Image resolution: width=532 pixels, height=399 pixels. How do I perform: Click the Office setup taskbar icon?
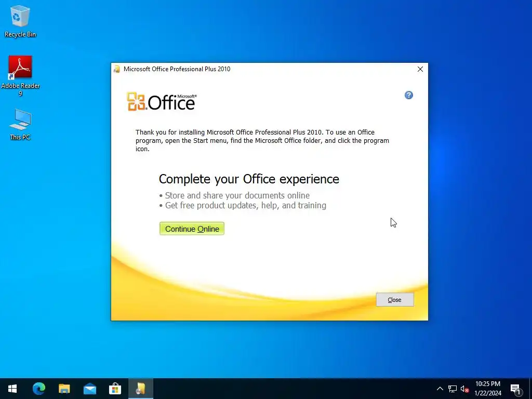140,389
